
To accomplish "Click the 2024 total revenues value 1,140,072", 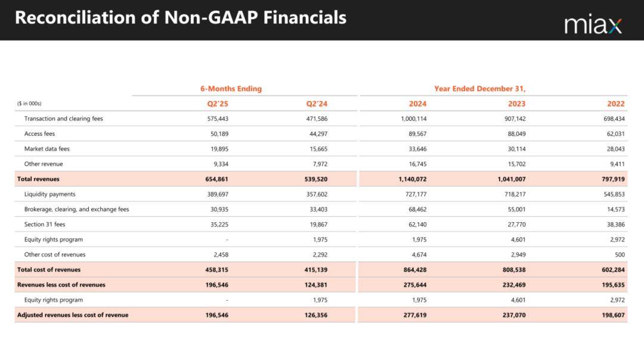I will click(413, 179).
